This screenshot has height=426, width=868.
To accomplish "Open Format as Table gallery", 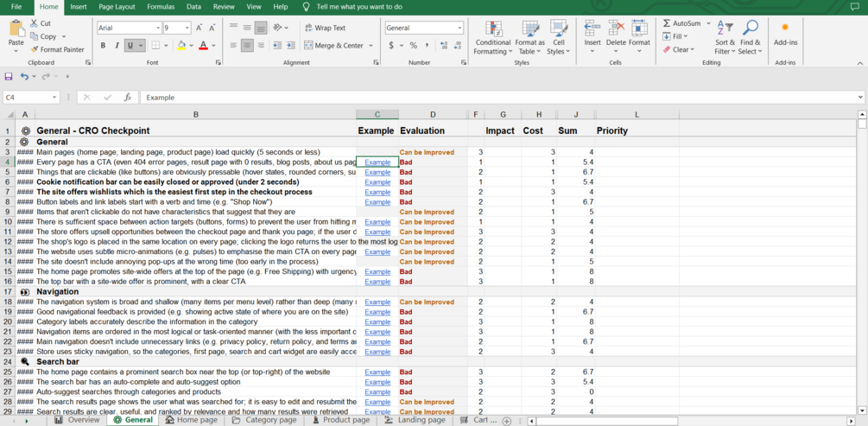I will coord(530,38).
